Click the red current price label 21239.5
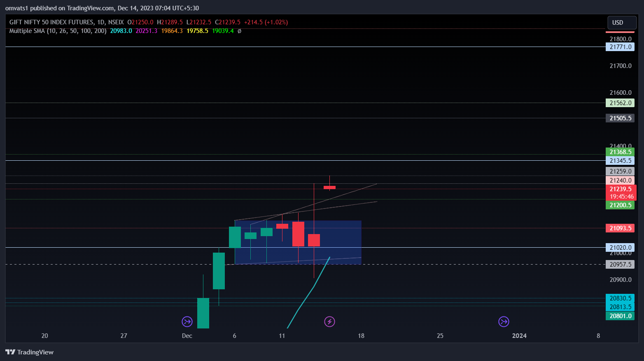 (621, 189)
